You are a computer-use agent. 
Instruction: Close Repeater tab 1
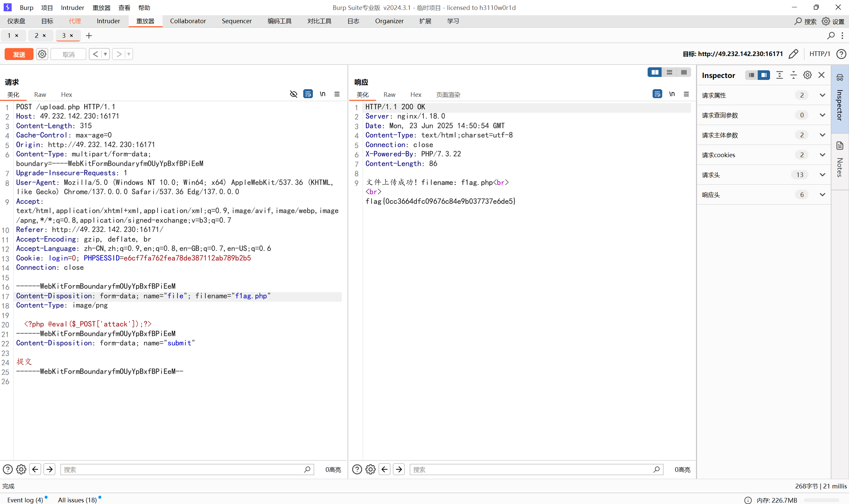pyautogui.click(x=17, y=35)
